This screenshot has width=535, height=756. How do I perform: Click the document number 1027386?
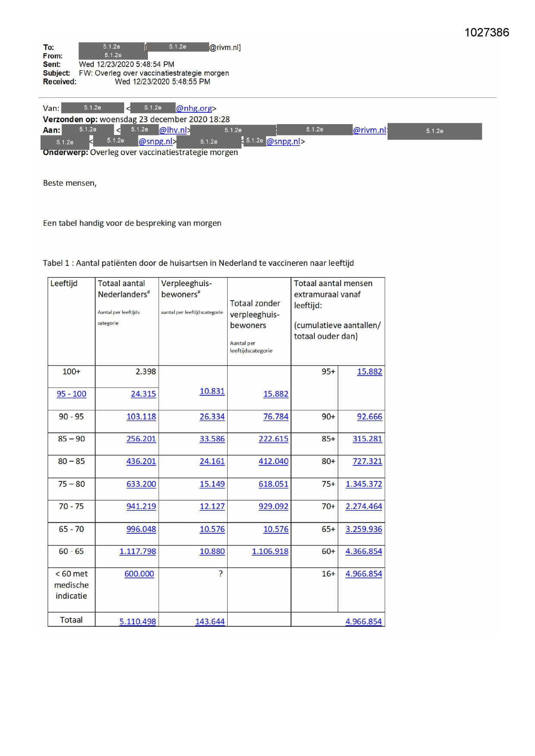pos(486,33)
